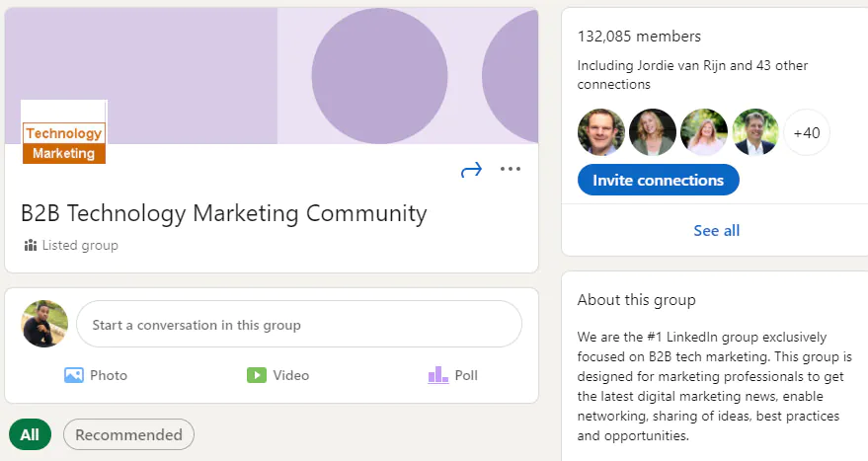Click the 132,085 members text

coord(639,37)
